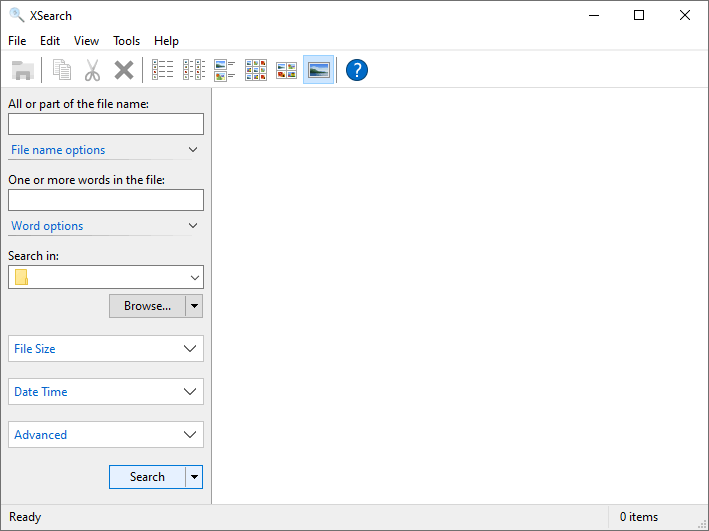Click the Delete X toolbar icon
This screenshot has height=531, width=709.
coord(123,70)
